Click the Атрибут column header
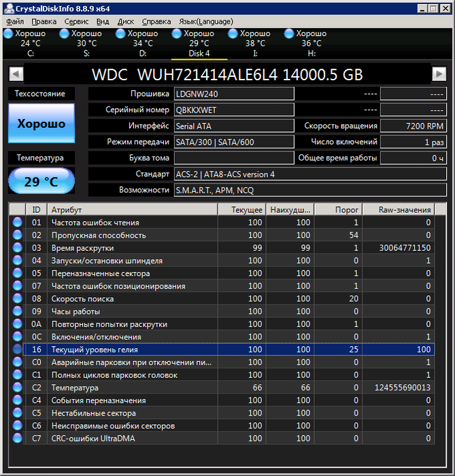Image resolution: width=455 pixels, height=476 pixels. pos(133,209)
